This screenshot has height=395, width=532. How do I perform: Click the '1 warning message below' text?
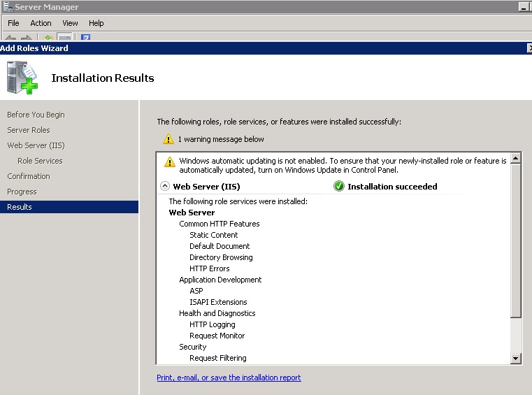[221, 139]
